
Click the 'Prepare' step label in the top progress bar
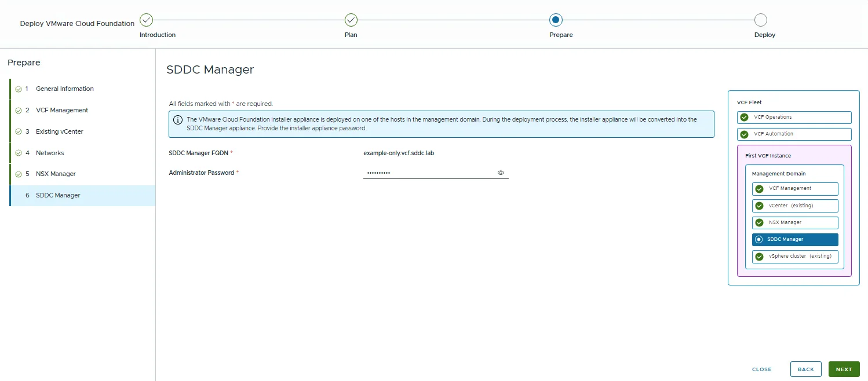pyautogui.click(x=561, y=35)
